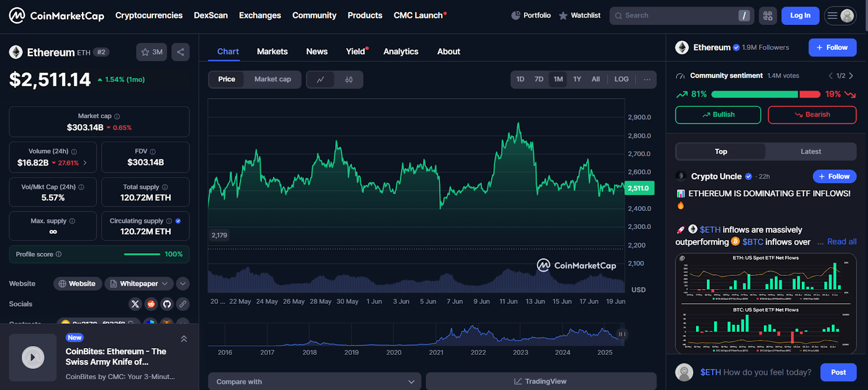Follow Crypto Uncle
The width and height of the screenshot is (868, 390).
click(834, 176)
